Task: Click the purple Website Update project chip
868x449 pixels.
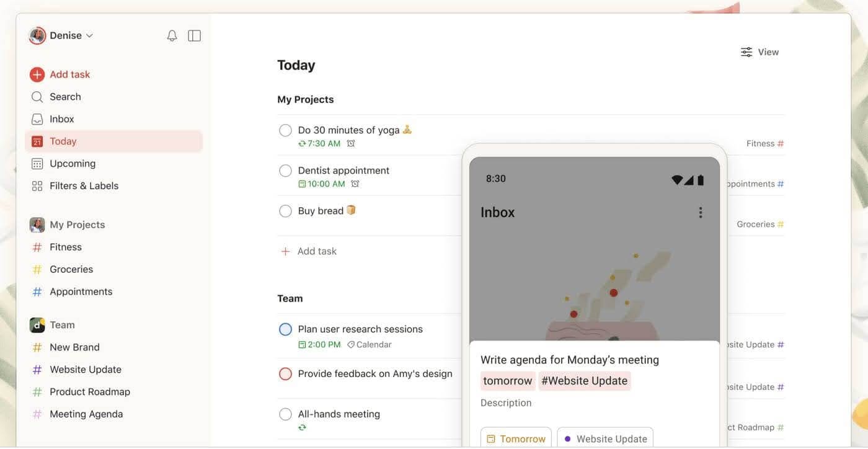Action: [605, 438]
